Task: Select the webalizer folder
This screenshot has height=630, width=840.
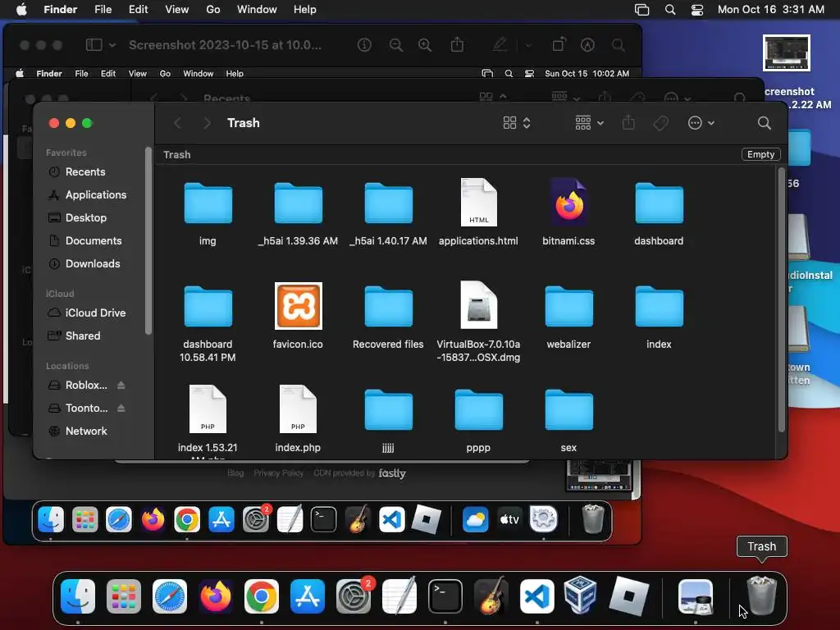Action: 569,307
